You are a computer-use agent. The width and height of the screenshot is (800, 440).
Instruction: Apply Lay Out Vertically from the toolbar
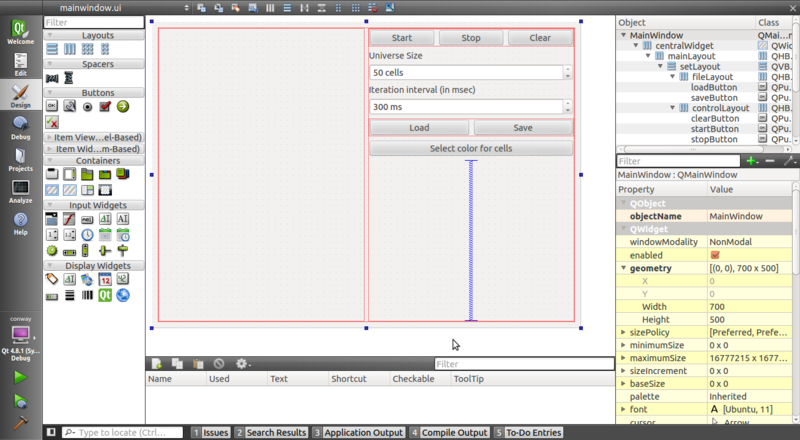[287, 8]
